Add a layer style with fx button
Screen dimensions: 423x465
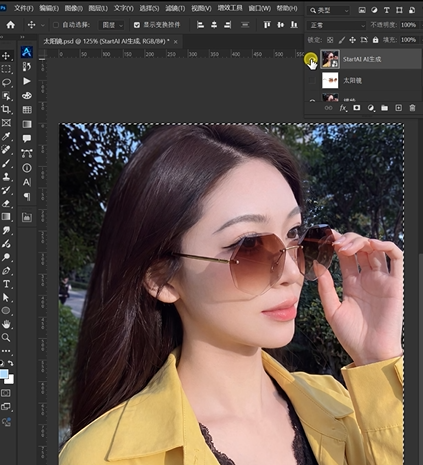click(343, 108)
